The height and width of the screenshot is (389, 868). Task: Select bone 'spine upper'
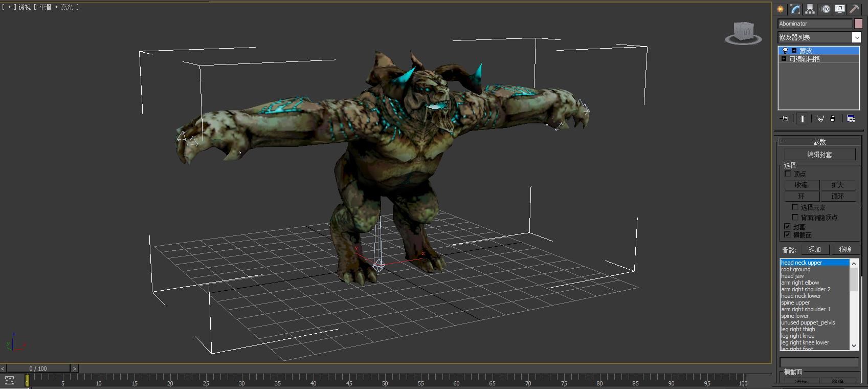point(815,302)
